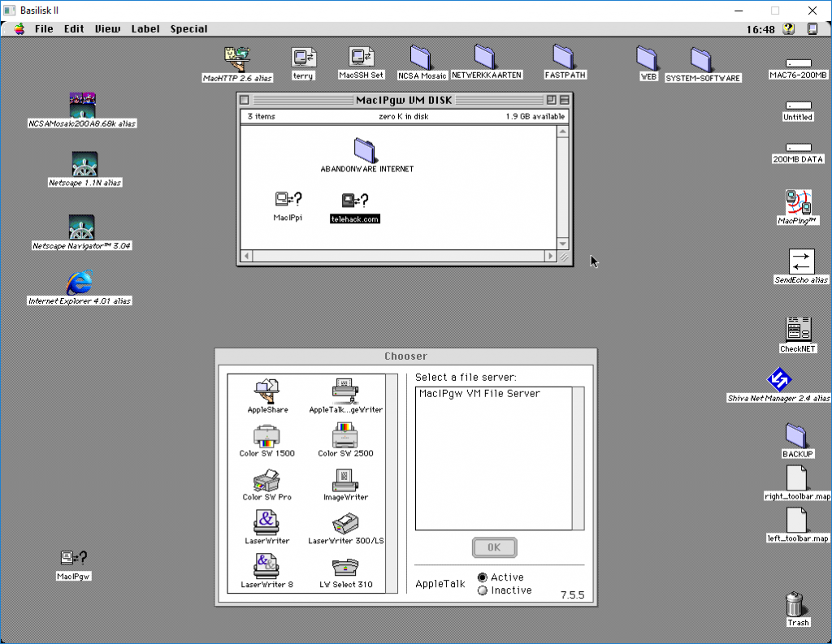Click the Trash icon

point(797,605)
